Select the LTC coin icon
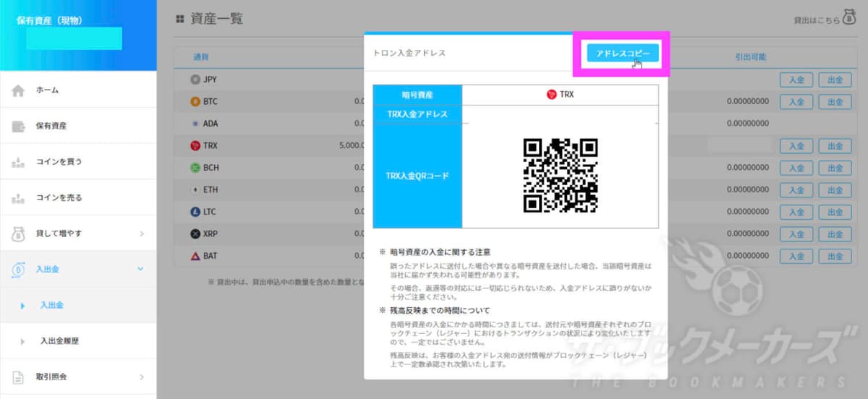The height and width of the screenshot is (399, 868). click(x=195, y=213)
